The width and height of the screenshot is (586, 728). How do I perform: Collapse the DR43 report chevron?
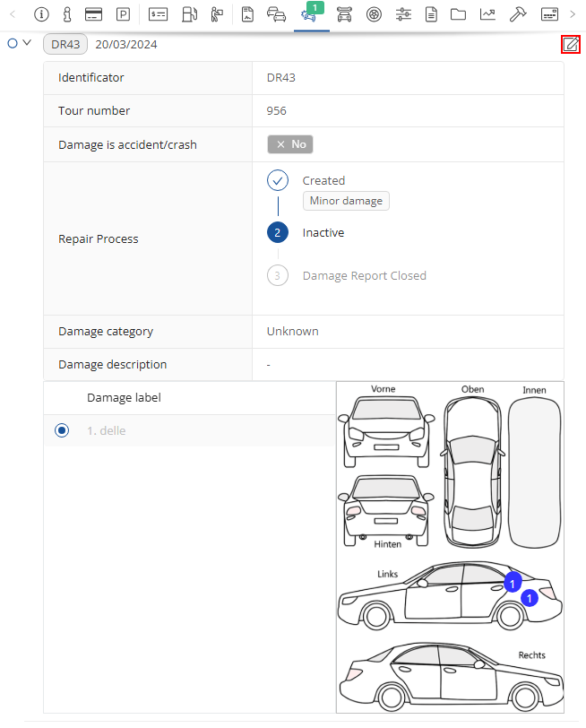[27, 43]
